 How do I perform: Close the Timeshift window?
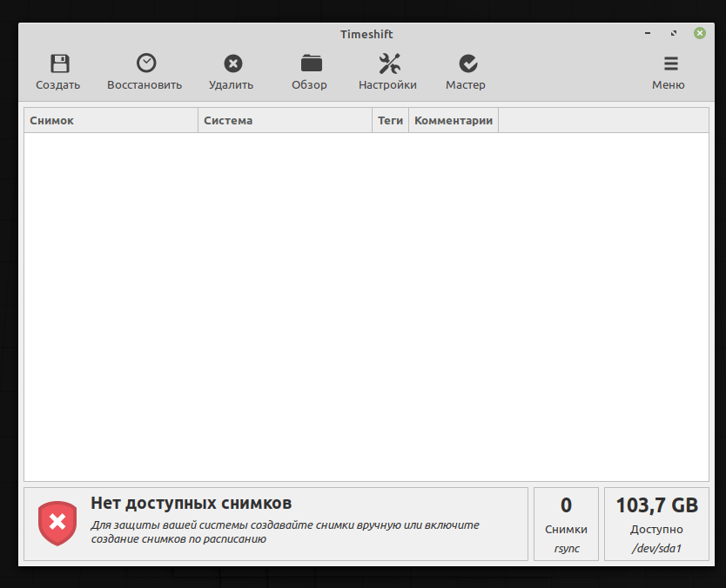pos(700,33)
